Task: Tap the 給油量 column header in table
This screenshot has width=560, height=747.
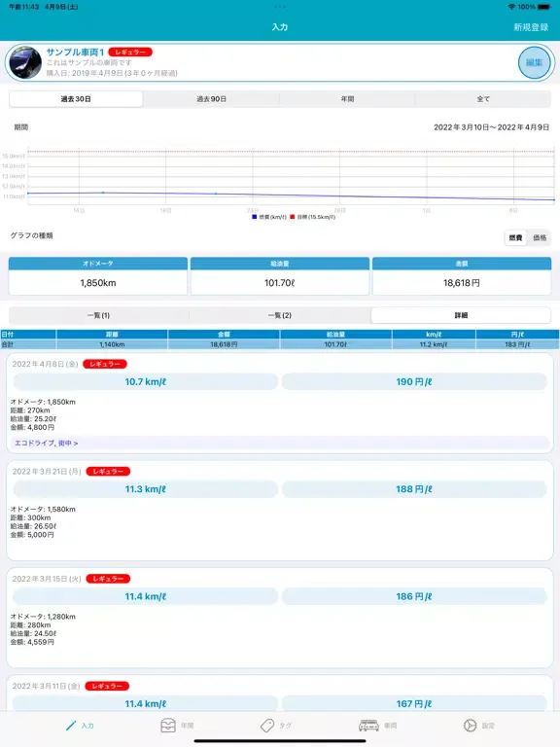Action: [x=335, y=335]
